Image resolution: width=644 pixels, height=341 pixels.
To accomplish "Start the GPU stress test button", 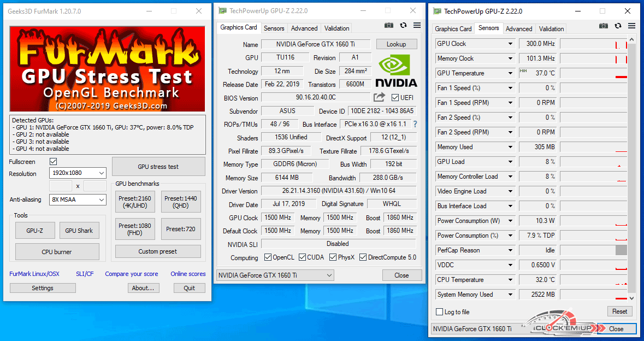I will (x=158, y=167).
